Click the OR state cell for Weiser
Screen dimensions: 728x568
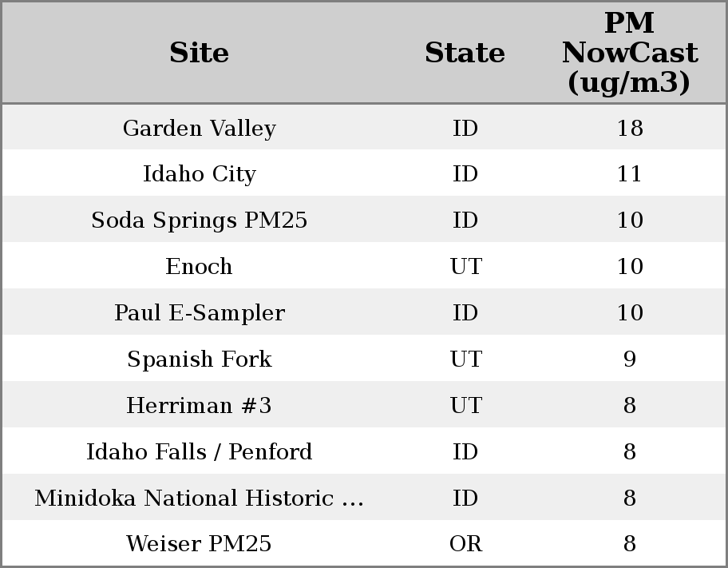pyautogui.click(x=465, y=544)
